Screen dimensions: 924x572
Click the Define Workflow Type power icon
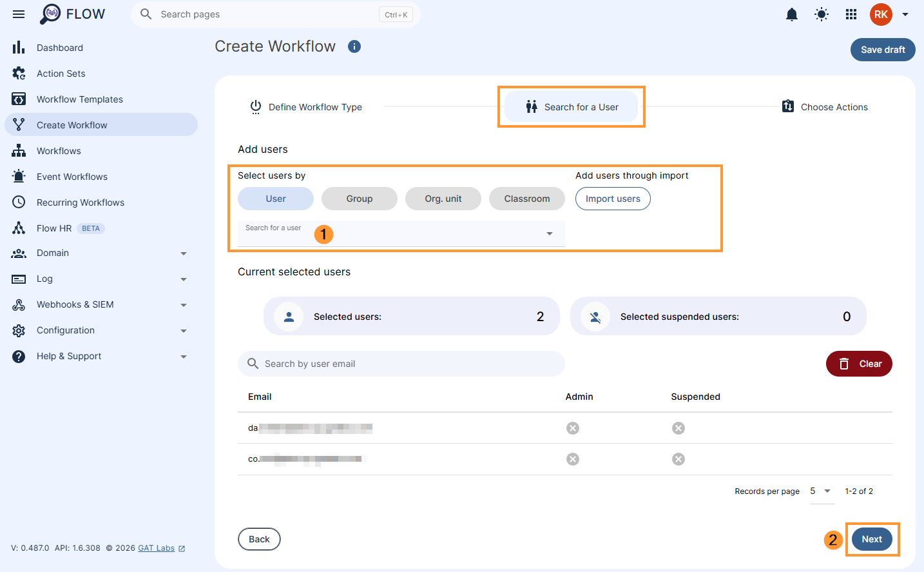tap(256, 107)
